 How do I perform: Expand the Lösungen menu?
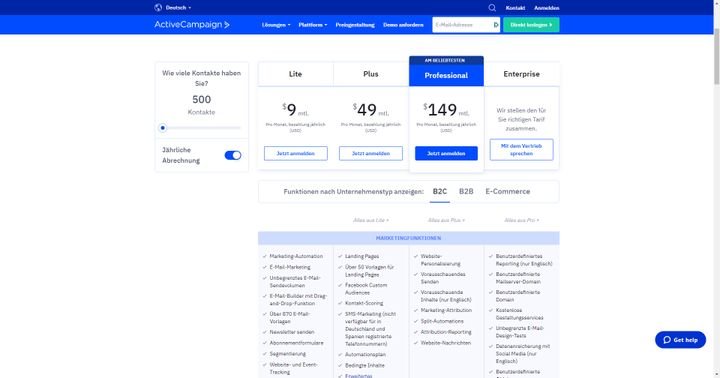pyautogui.click(x=276, y=25)
